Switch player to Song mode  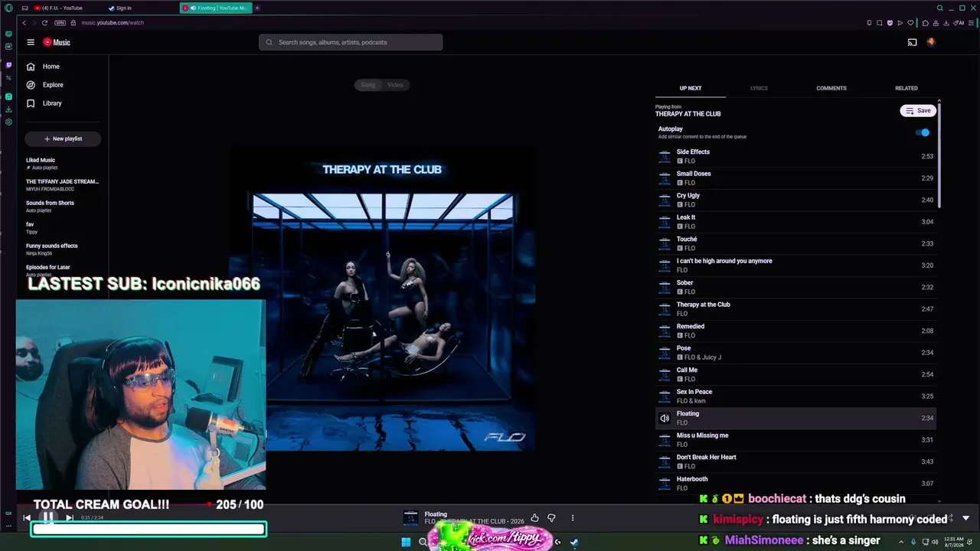[368, 85]
